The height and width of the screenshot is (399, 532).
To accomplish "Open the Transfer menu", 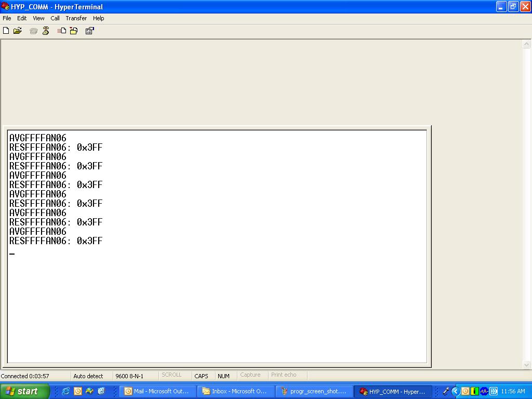I will [76, 18].
